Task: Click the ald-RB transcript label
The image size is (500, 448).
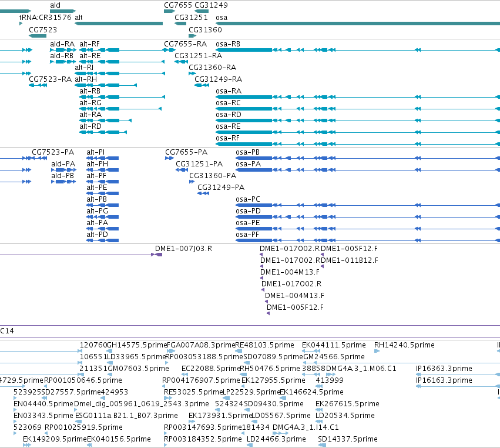Action: point(62,56)
